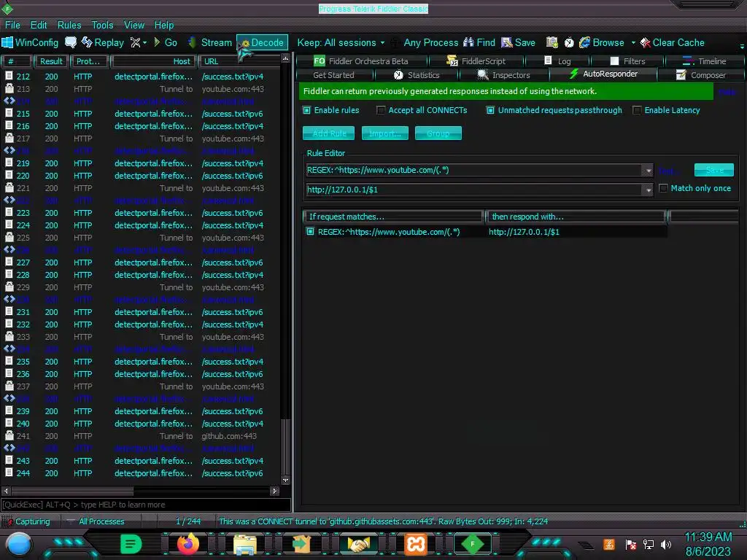Switch to the Filters tab

click(x=627, y=61)
